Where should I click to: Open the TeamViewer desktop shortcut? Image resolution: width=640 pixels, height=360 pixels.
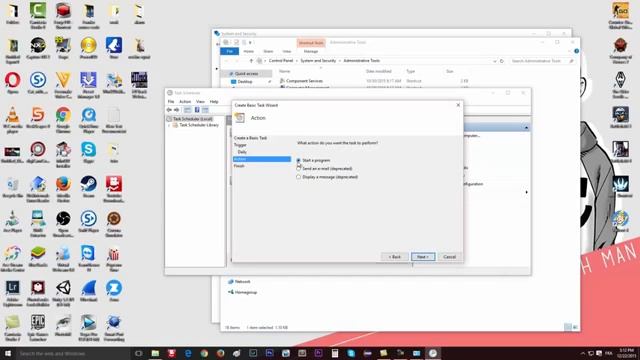(x=89, y=259)
